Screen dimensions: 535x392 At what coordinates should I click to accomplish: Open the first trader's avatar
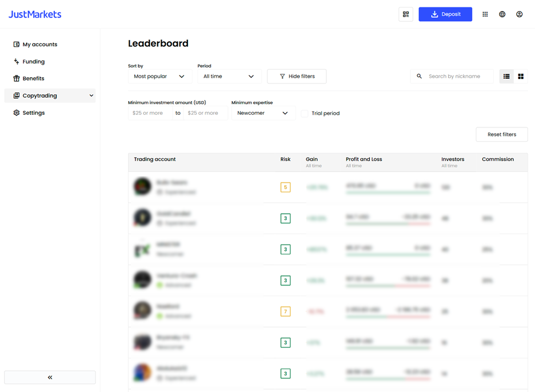(x=142, y=186)
